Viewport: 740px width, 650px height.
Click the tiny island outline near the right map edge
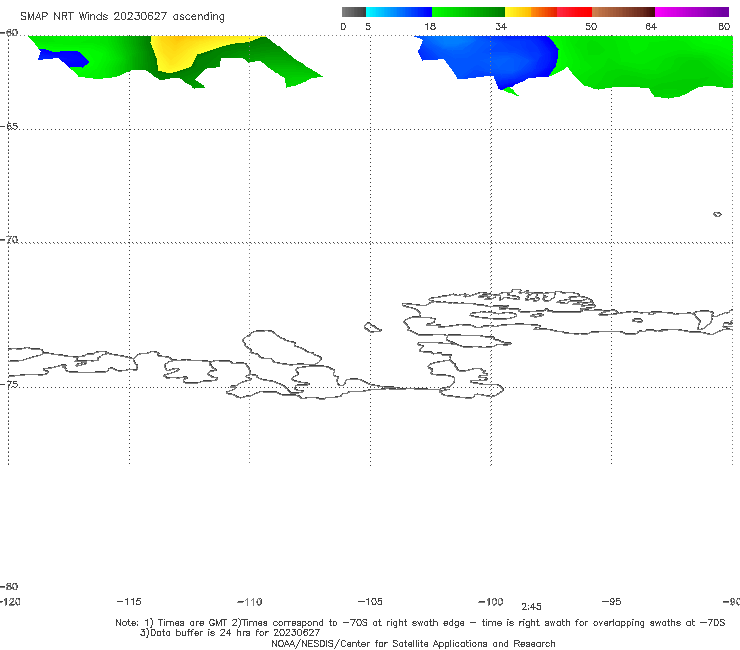(x=717, y=214)
